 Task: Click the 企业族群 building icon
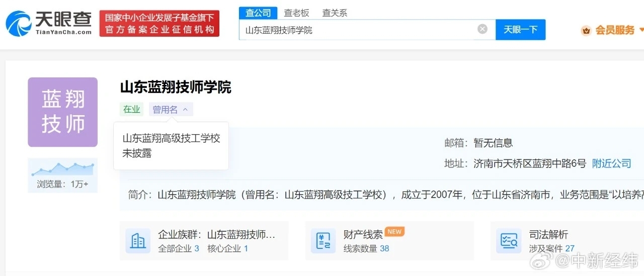(138, 241)
